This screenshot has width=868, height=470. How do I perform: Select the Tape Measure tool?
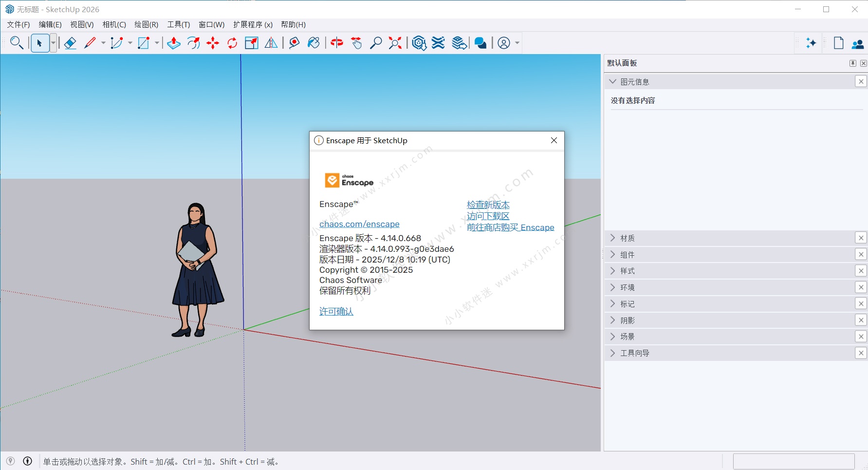(294, 43)
